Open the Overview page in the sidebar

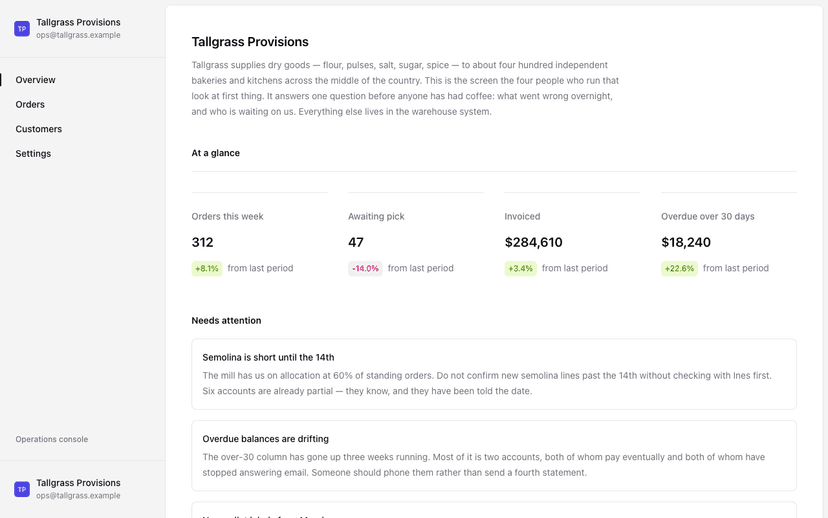35,80
